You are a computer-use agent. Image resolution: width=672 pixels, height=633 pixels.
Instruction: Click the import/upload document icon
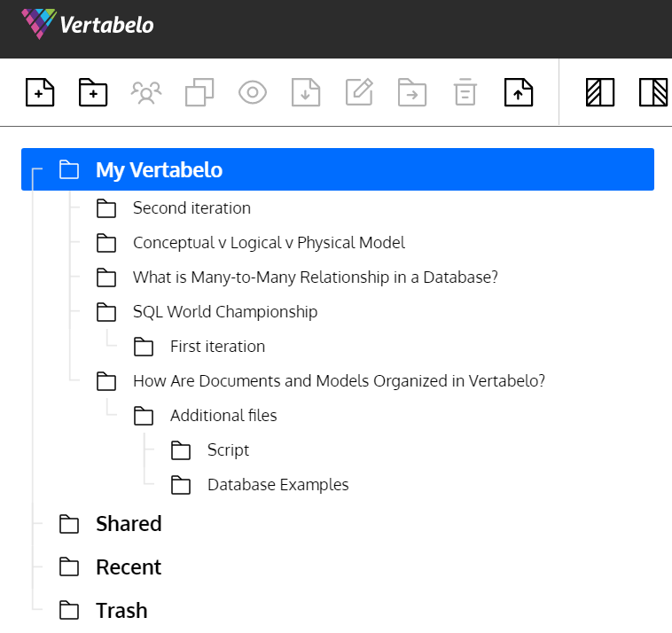pos(519,92)
